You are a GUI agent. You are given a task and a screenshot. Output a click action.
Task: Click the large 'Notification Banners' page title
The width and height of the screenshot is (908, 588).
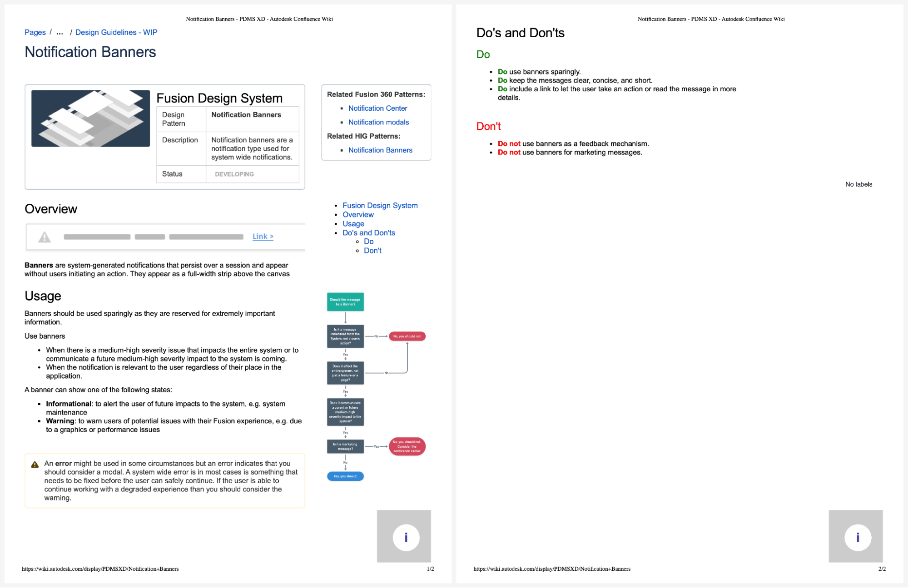coord(90,52)
